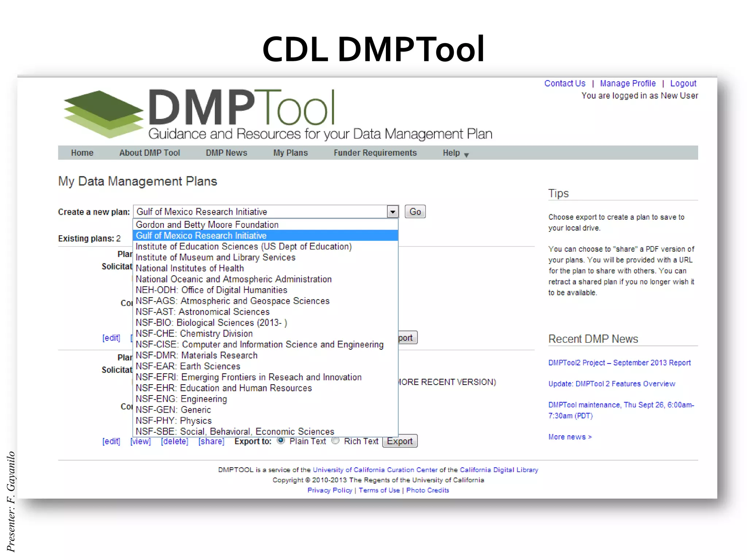Pick NSF-DMR Materials Research
The width and height of the screenshot is (747, 560).
point(266,355)
